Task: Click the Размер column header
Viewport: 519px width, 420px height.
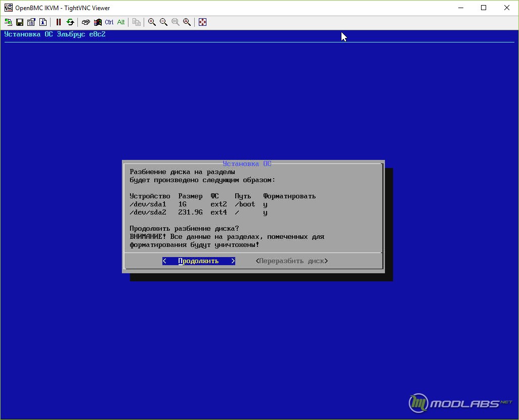Action: (x=190, y=196)
